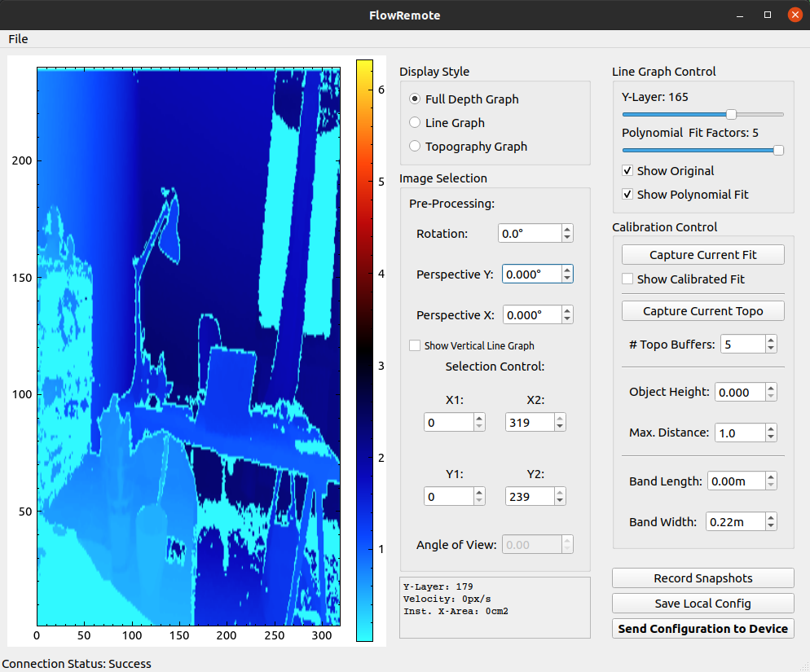Focus the Object Height input field
This screenshot has width=810, height=672.
(x=740, y=393)
